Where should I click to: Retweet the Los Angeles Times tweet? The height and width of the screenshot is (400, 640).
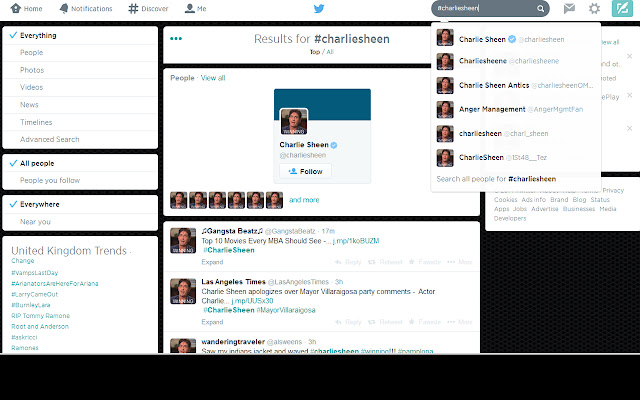coord(385,322)
